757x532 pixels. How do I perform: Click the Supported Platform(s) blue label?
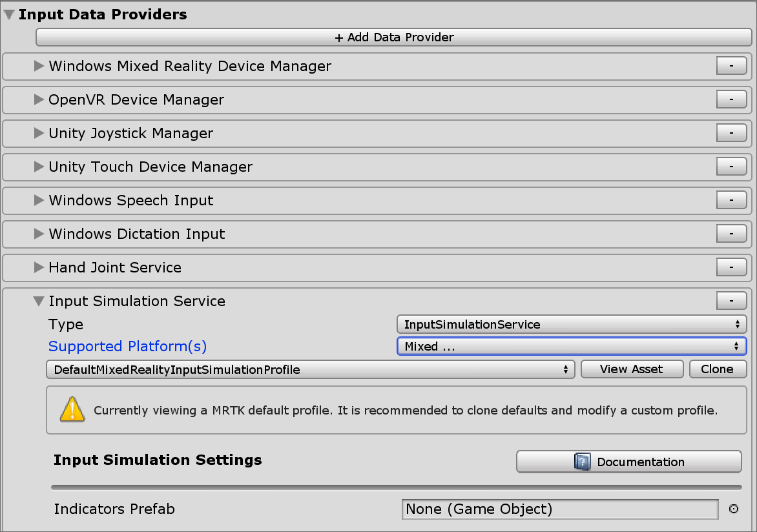pyautogui.click(x=127, y=346)
